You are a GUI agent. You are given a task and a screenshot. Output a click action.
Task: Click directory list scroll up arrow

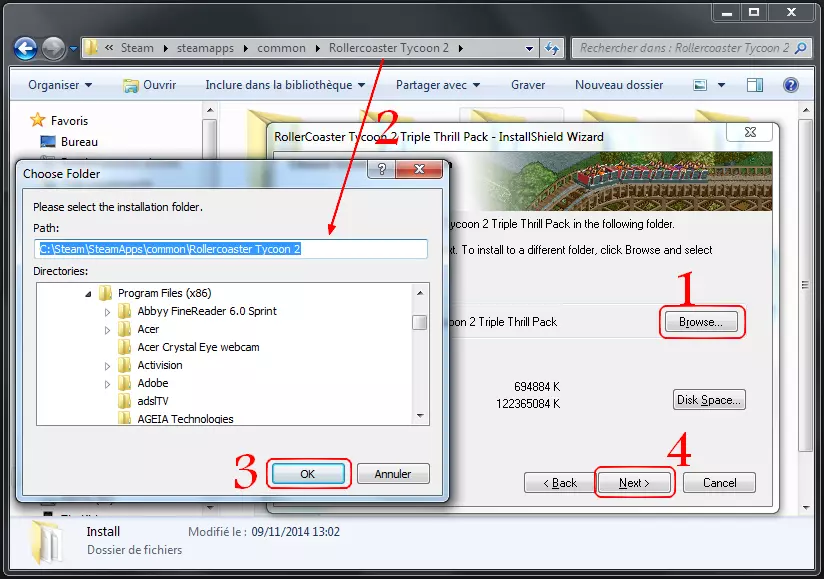coord(420,293)
